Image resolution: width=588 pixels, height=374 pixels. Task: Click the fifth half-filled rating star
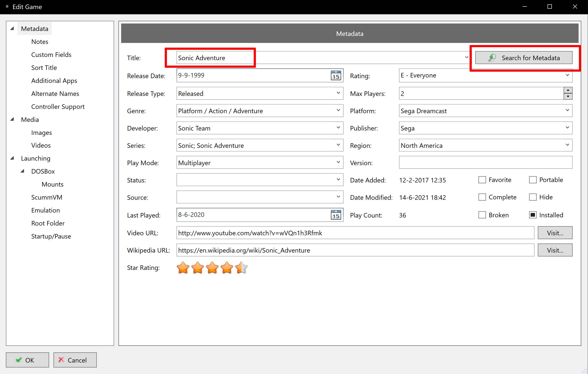(241, 268)
